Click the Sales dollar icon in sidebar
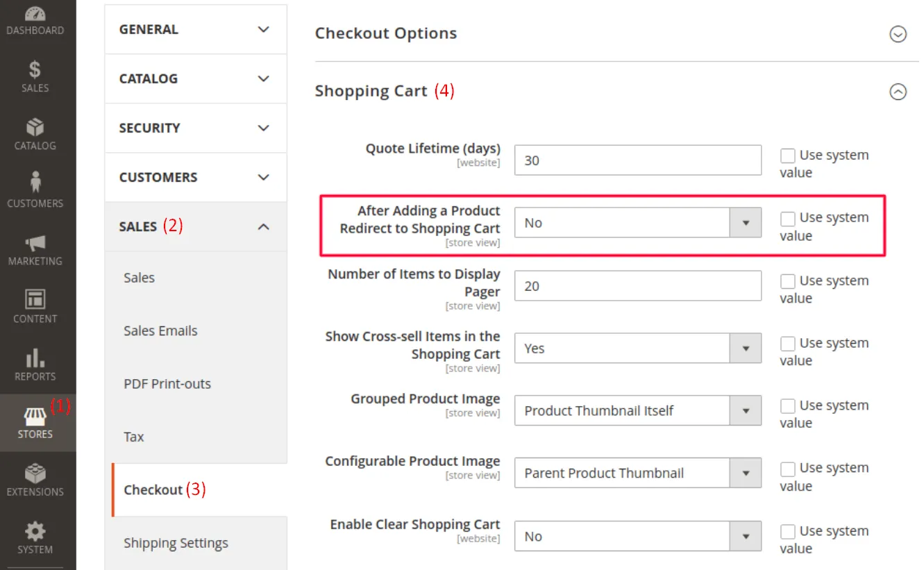The image size is (924, 570). 35,69
